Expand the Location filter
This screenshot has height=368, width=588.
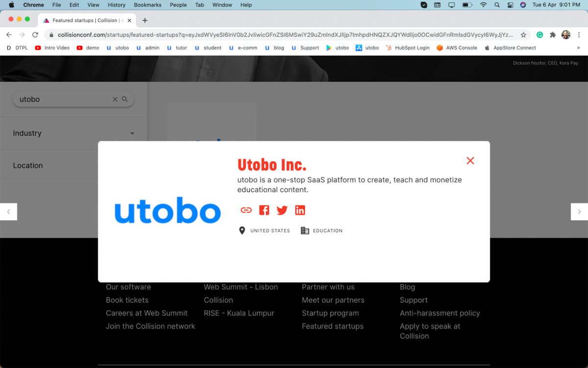(x=73, y=165)
